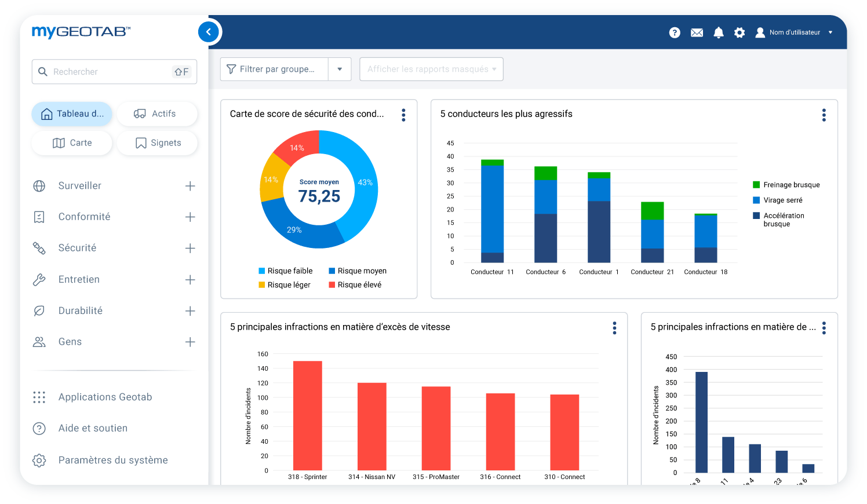This screenshot has width=867, height=504.
Task: Open the Nom d'utilisateur account dropdown
Action: pyautogui.click(x=795, y=32)
